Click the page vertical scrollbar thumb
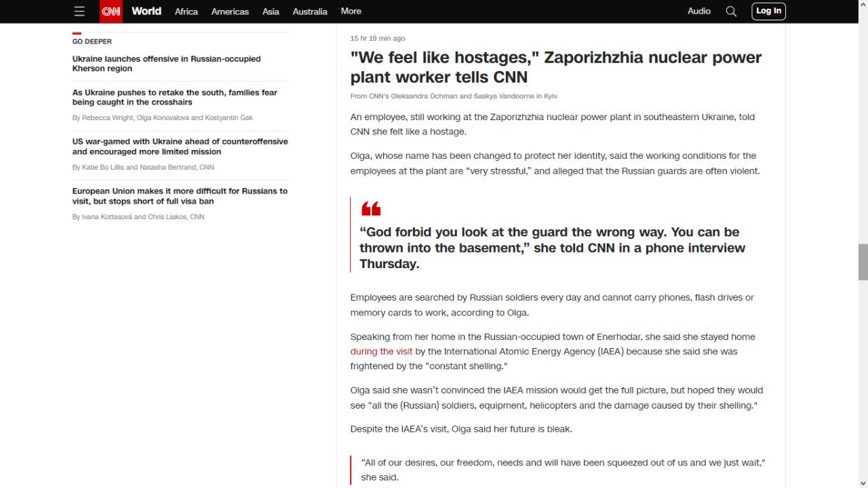868x488 pixels. (x=863, y=262)
